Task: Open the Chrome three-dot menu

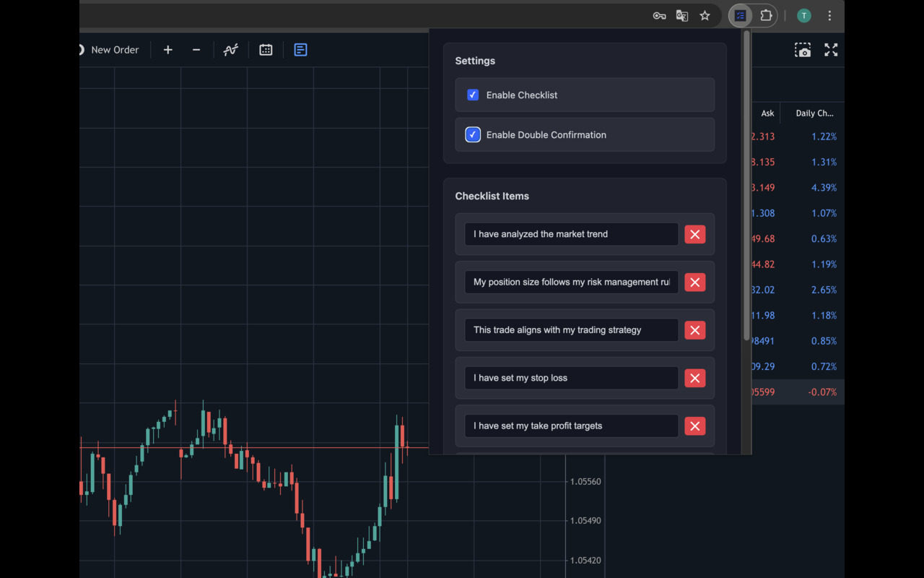Action: pos(829,15)
